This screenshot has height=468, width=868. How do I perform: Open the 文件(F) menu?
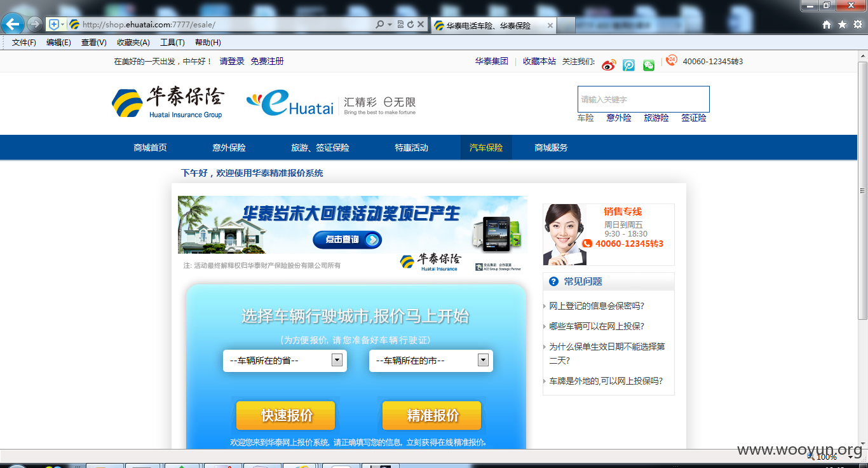pyautogui.click(x=24, y=43)
